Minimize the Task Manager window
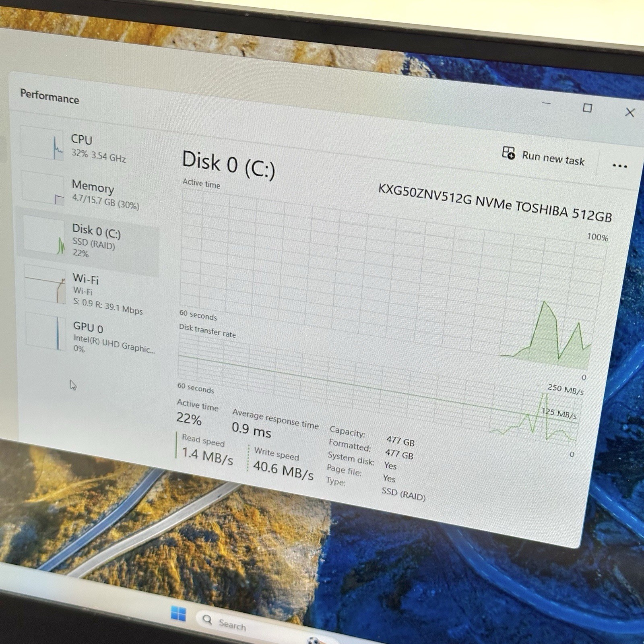644x644 pixels. coord(546,103)
